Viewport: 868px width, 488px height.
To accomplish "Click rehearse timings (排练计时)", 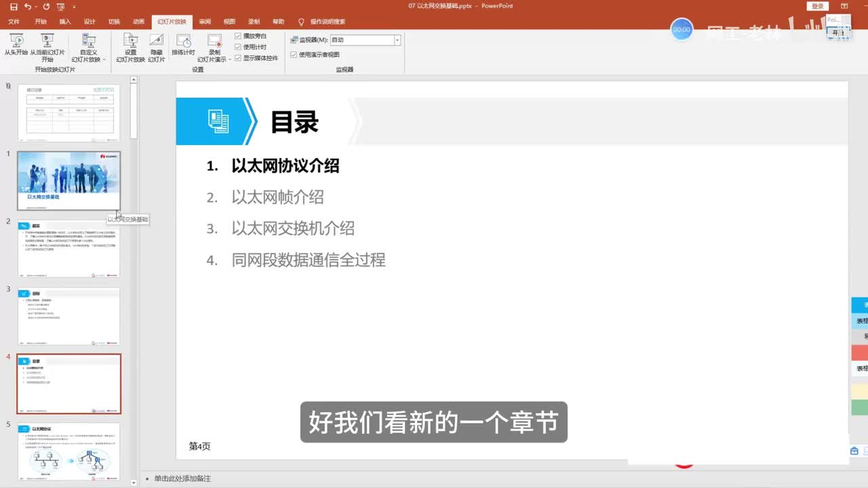I will coord(183,45).
